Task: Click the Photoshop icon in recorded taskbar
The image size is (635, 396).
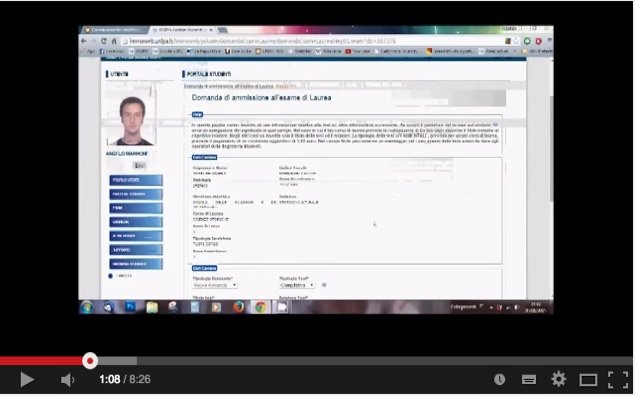Action: (130, 307)
